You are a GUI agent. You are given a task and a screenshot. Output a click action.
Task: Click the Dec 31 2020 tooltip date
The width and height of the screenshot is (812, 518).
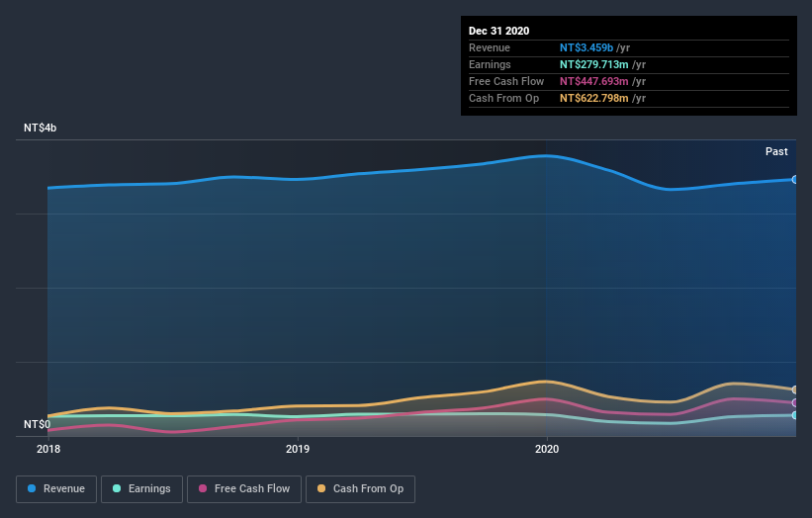pos(498,31)
